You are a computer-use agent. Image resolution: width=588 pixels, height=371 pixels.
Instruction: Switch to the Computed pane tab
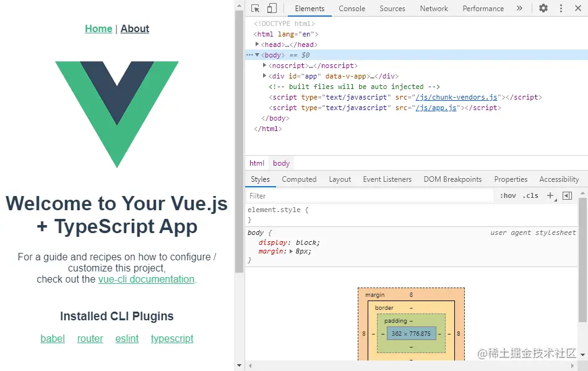pyautogui.click(x=299, y=179)
